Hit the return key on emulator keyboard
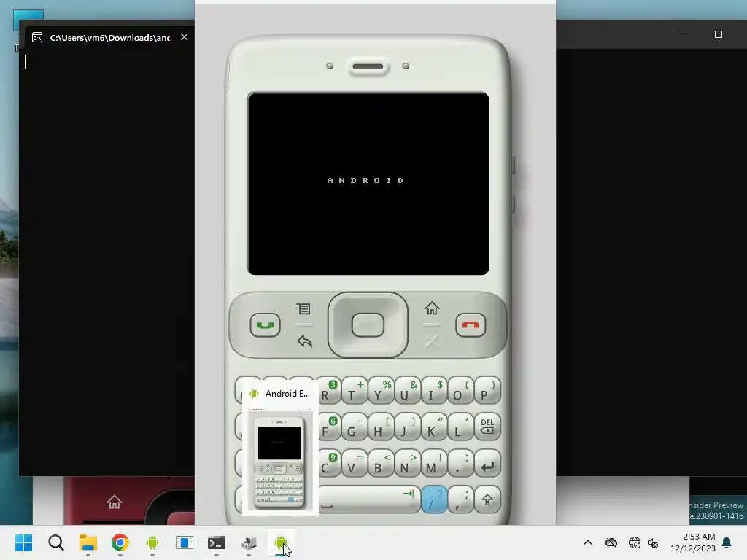 click(487, 463)
